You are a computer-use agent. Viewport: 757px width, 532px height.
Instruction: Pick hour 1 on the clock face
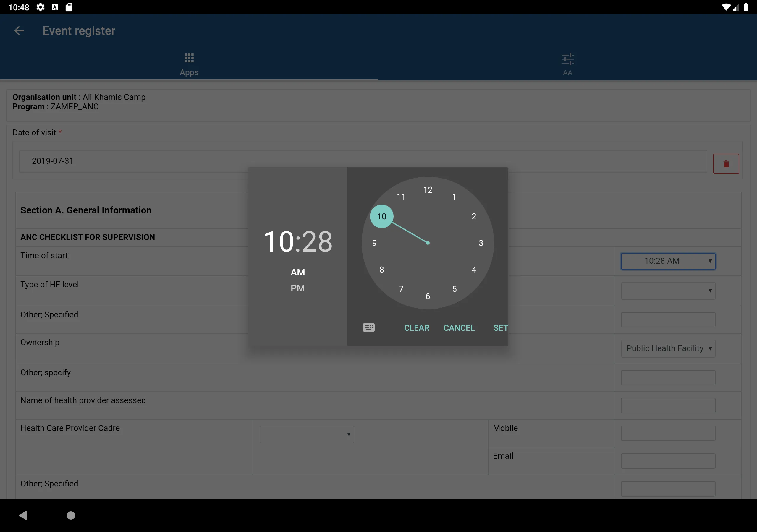454,197
